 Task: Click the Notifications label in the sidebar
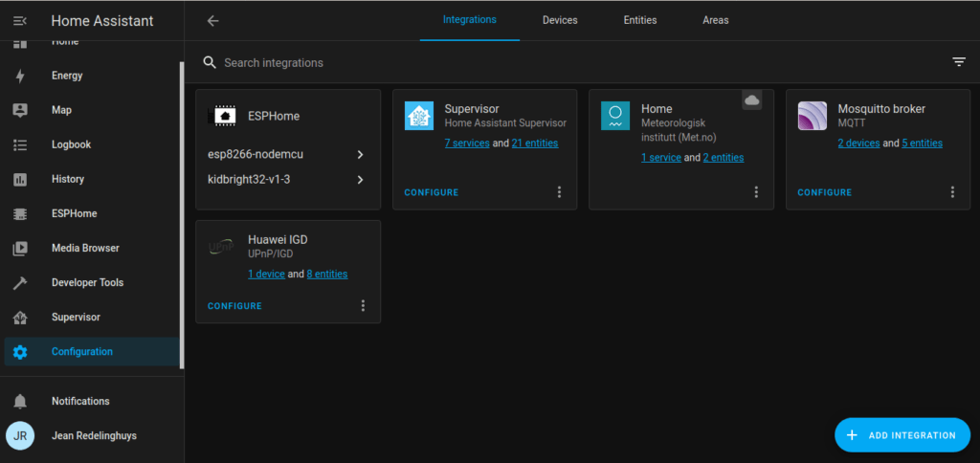pyautogui.click(x=80, y=401)
